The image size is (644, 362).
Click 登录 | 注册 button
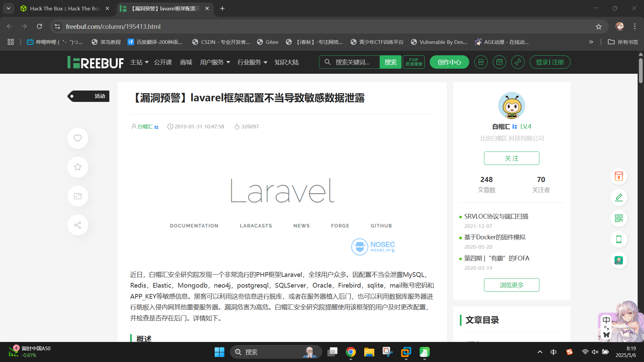coord(550,62)
